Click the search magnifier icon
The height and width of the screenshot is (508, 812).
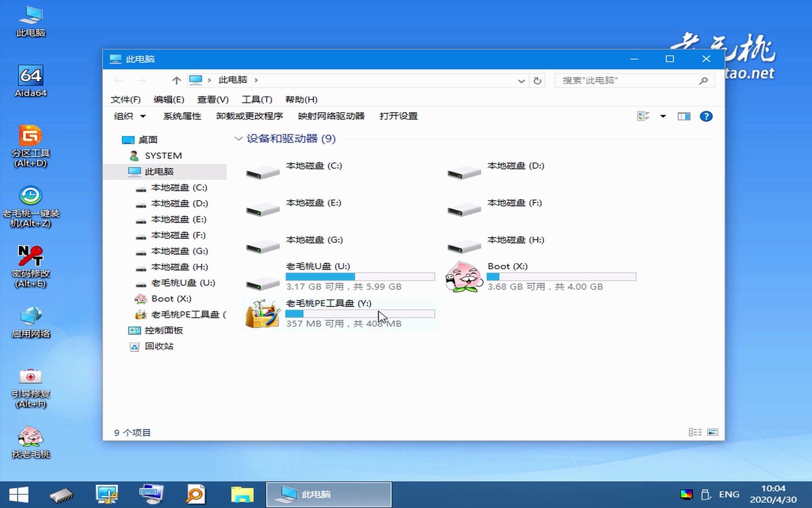703,80
